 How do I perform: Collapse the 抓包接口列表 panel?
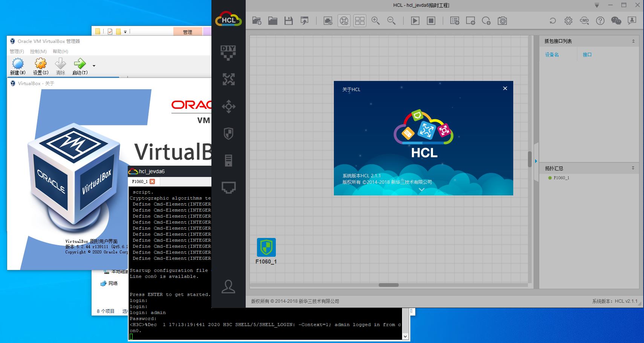pos(633,41)
